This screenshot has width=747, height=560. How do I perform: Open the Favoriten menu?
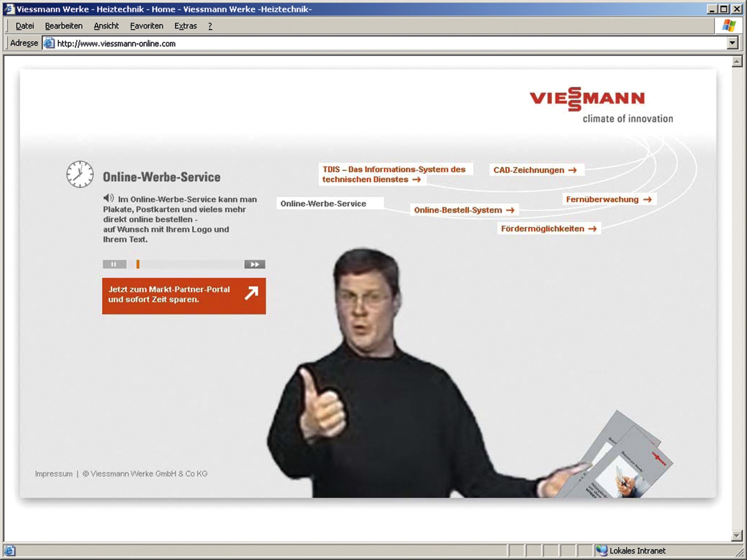point(146,26)
